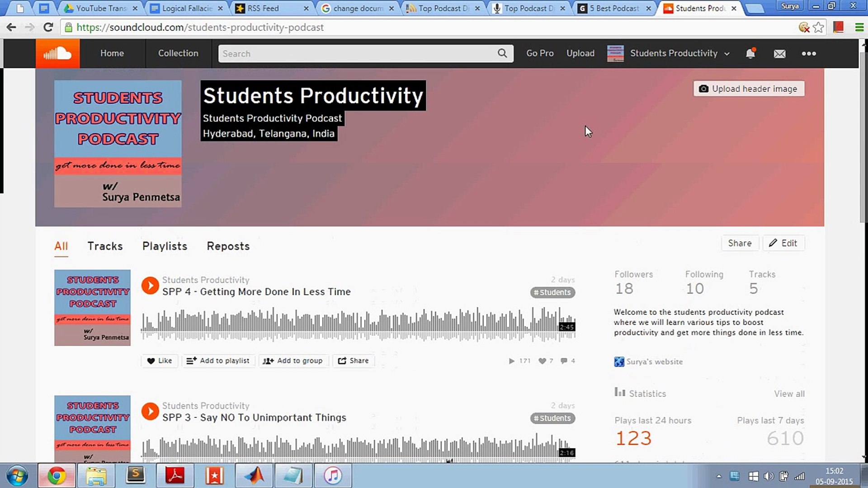Open the Share dropdown for SPP 4

coord(353,361)
